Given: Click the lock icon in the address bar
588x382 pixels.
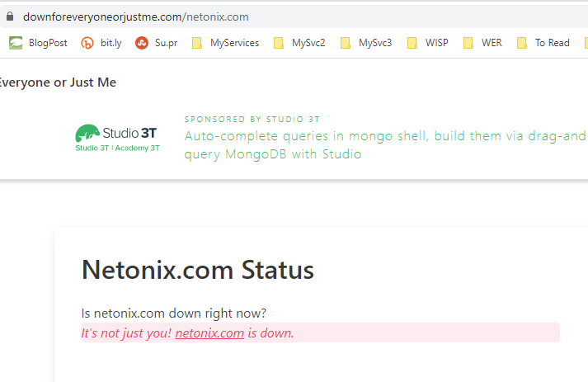Looking at the screenshot, I should pyautogui.click(x=10, y=17).
